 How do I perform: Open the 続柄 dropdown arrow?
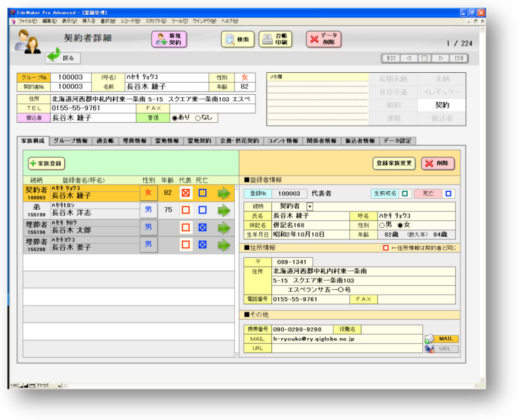[310, 207]
